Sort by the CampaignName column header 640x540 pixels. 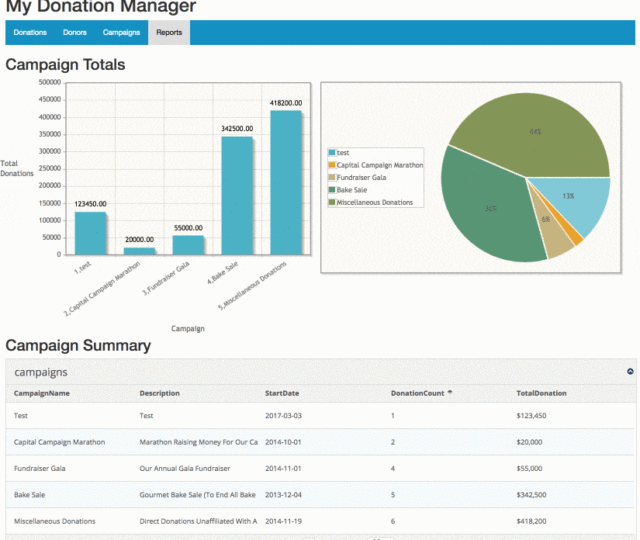(42, 393)
